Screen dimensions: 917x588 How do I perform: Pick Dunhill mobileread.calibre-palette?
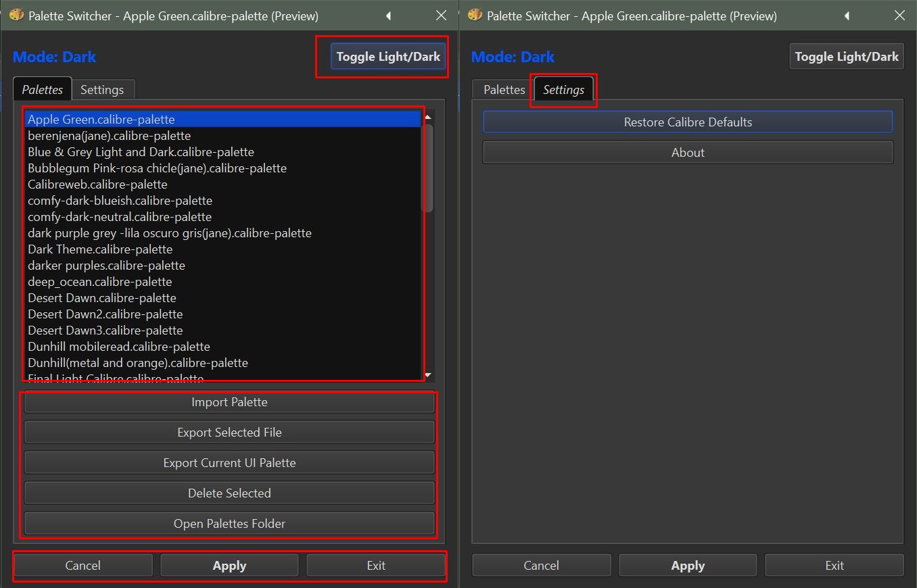tap(223, 347)
